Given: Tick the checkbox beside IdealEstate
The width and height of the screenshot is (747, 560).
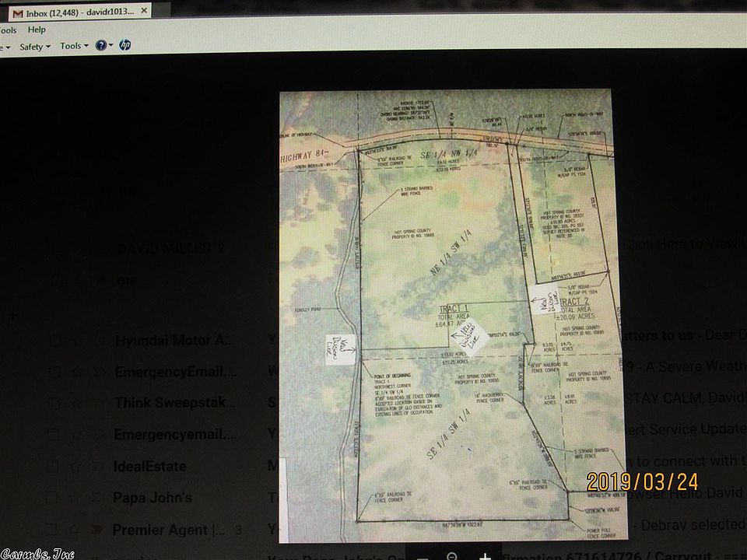Looking at the screenshot, I should (52, 466).
